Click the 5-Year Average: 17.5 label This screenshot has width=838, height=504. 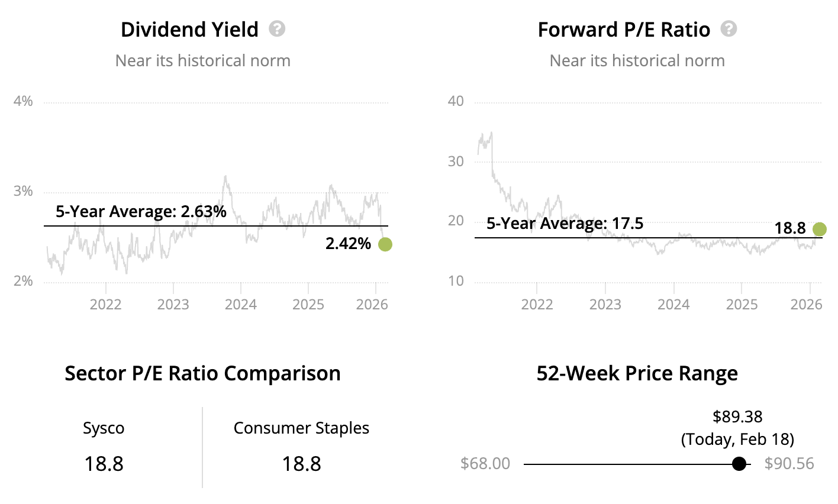pos(565,224)
